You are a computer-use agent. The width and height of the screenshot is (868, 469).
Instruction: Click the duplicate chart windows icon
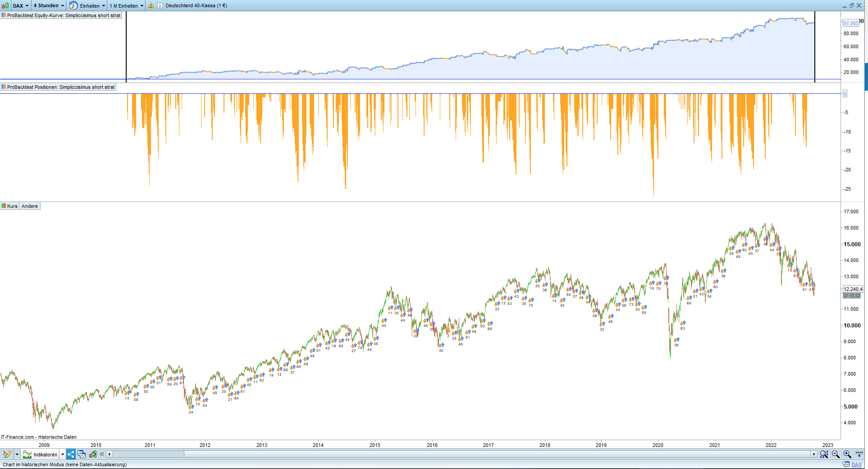[82, 454]
